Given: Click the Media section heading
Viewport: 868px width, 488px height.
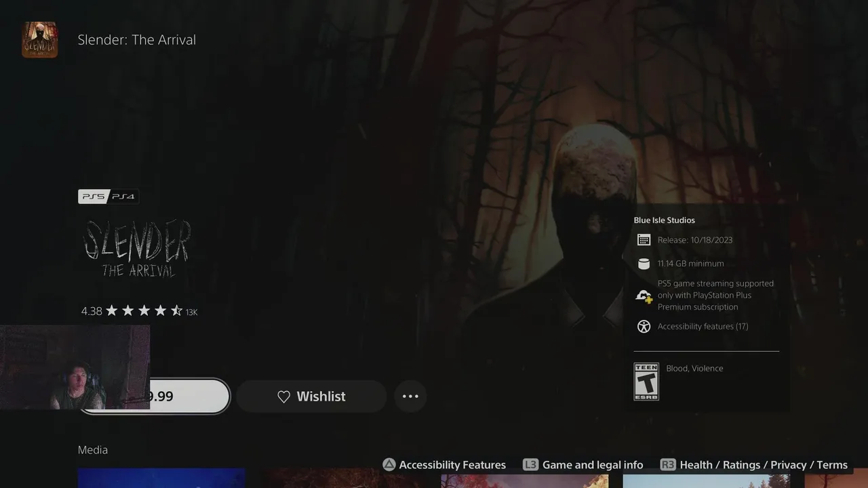Looking at the screenshot, I should tap(93, 450).
